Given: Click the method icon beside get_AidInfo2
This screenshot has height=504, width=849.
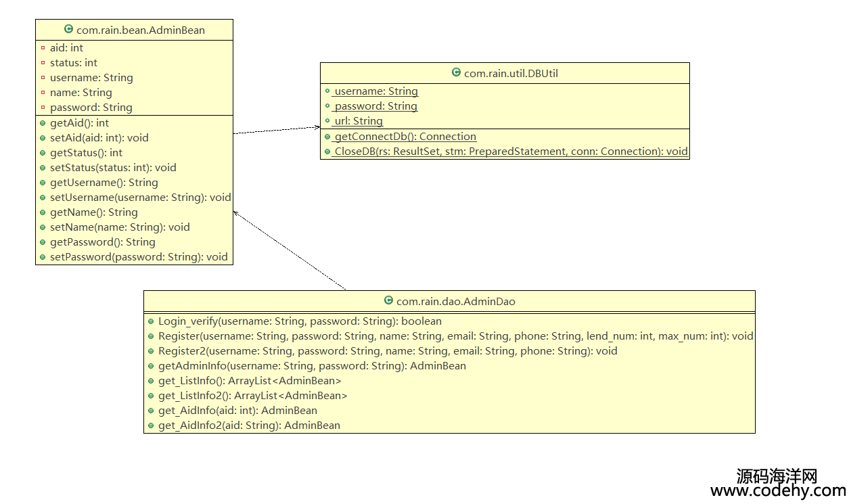Looking at the screenshot, I should point(151,426).
